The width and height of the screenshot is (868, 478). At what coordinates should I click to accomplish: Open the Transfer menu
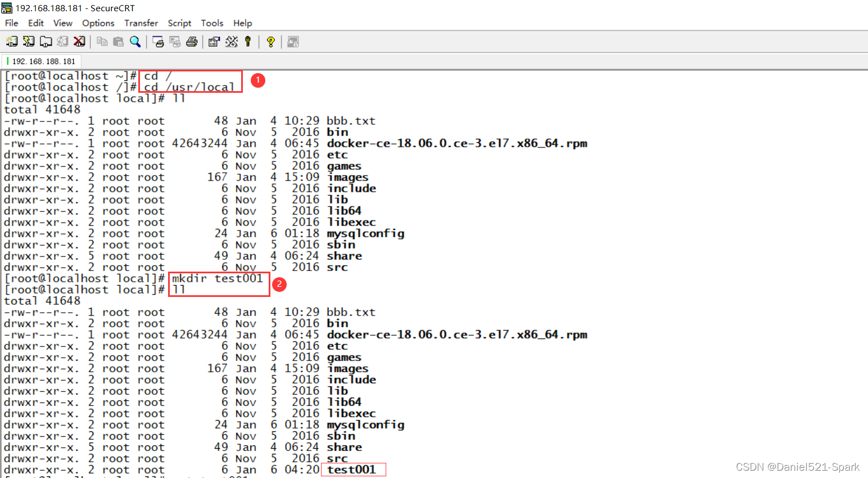click(x=141, y=23)
